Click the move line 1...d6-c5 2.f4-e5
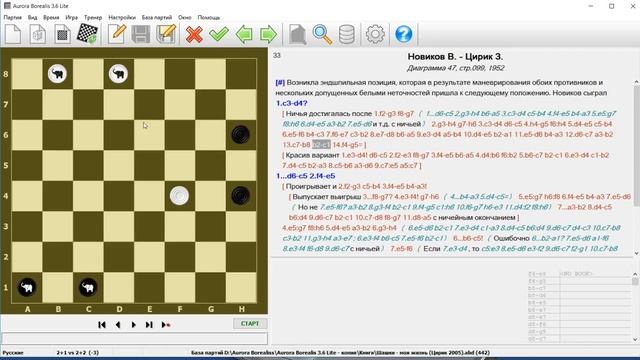Viewport: 640px width, 360px height. [x=306, y=176]
